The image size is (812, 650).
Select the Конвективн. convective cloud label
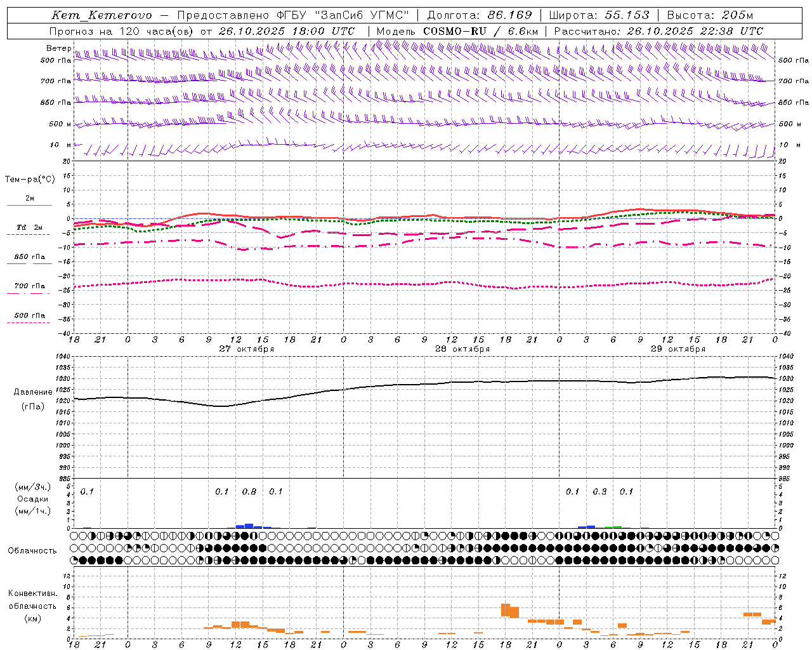pos(33,594)
